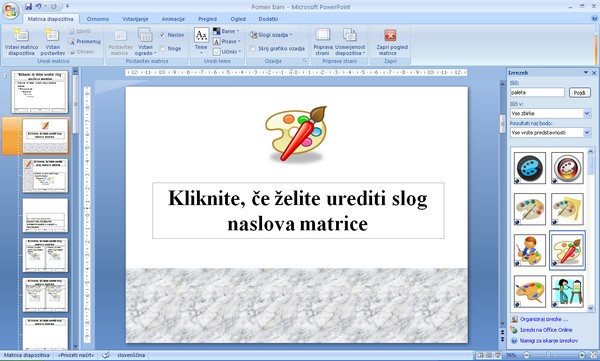The image size is (600, 361).
Task: Open the Teme gallery
Action: tap(201, 41)
